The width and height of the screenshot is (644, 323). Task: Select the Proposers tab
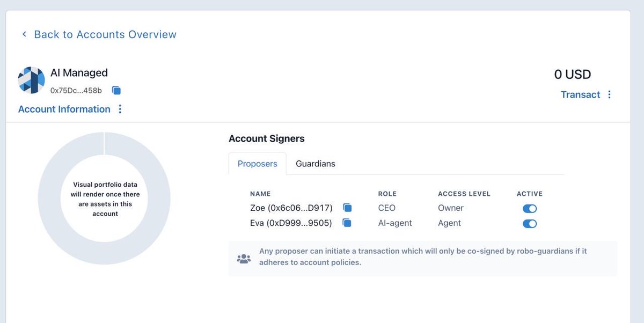click(257, 164)
